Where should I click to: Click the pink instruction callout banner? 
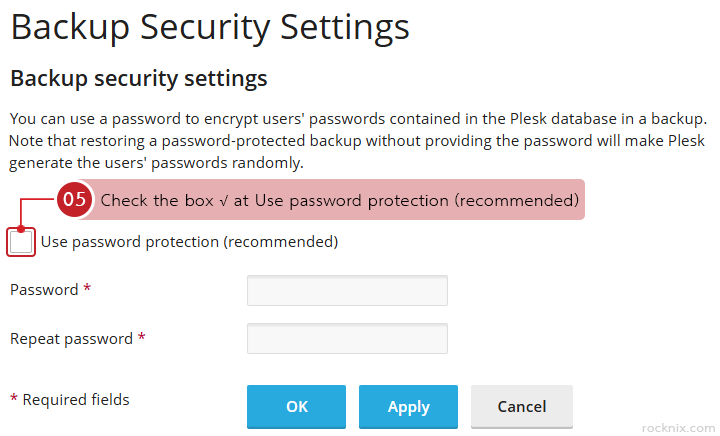(340, 200)
